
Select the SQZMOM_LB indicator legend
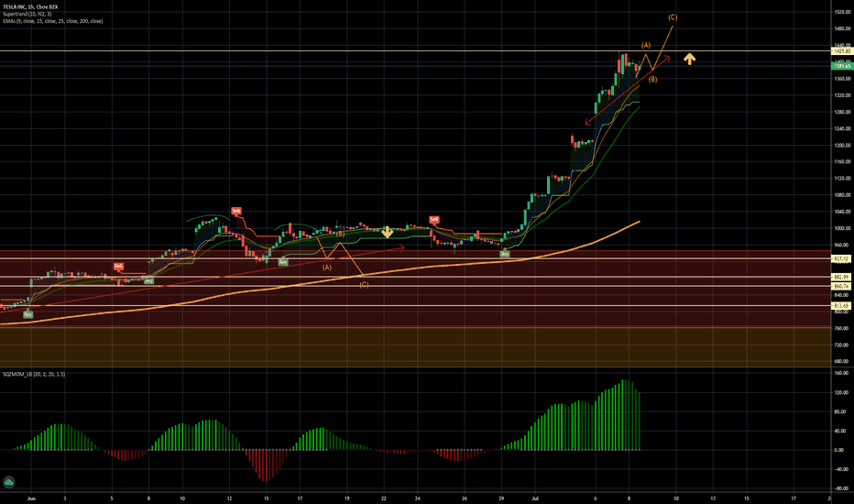(34, 374)
